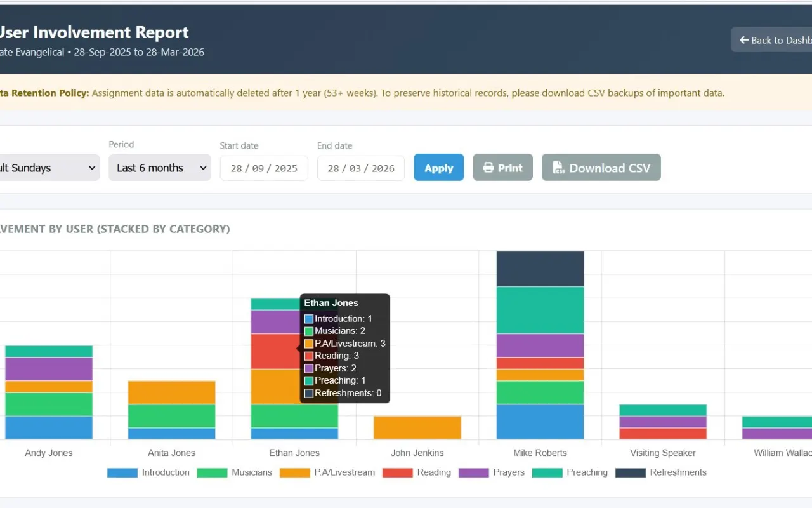This screenshot has height=508, width=812.
Task: Toggle P.A/Livestream legend swatch
Action: (x=295, y=472)
